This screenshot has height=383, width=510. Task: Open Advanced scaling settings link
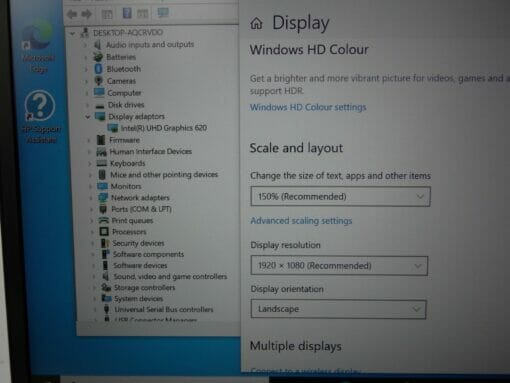click(x=301, y=221)
